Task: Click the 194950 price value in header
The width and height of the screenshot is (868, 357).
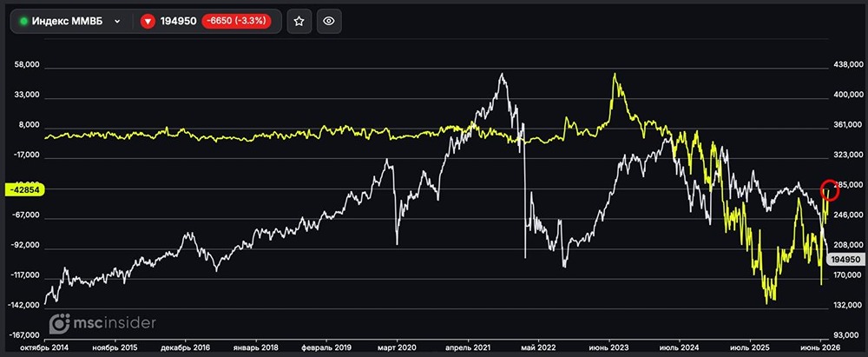Action: (x=178, y=21)
